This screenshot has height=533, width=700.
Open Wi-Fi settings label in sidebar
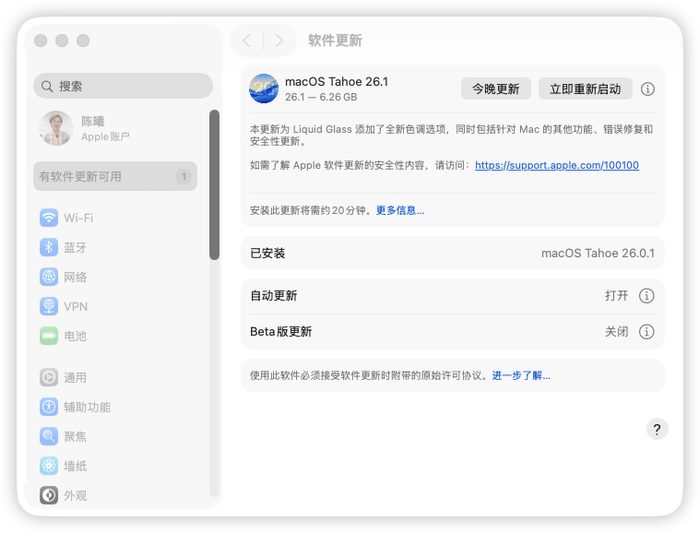(79, 218)
